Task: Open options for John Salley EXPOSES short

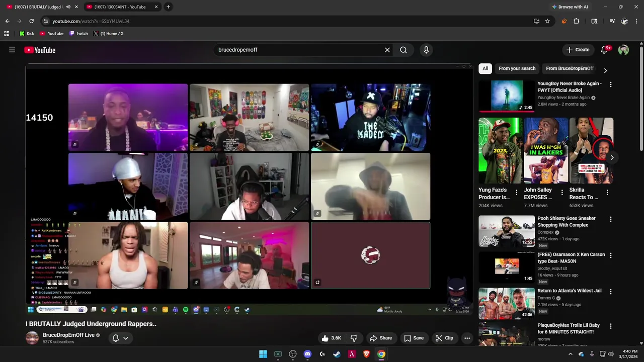Action: point(562,192)
